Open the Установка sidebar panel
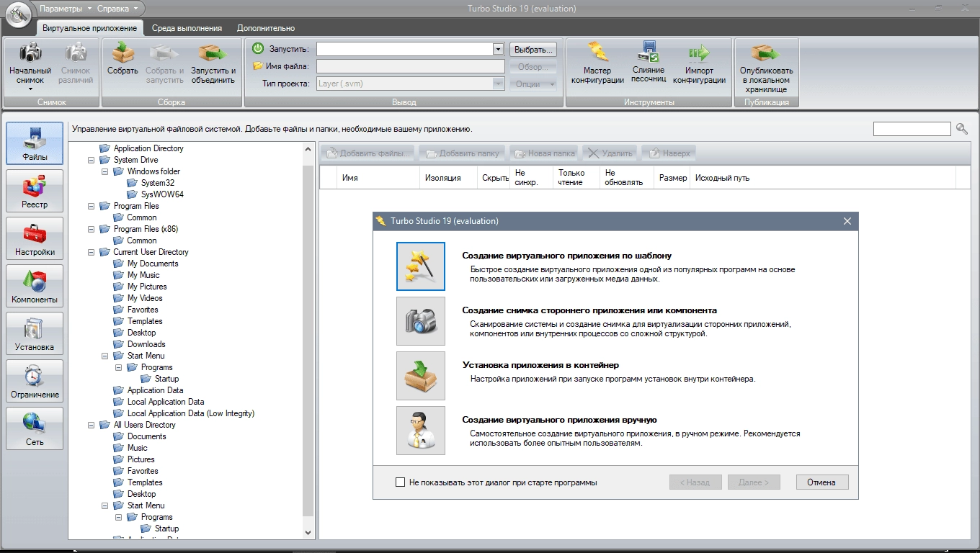 coord(35,333)
